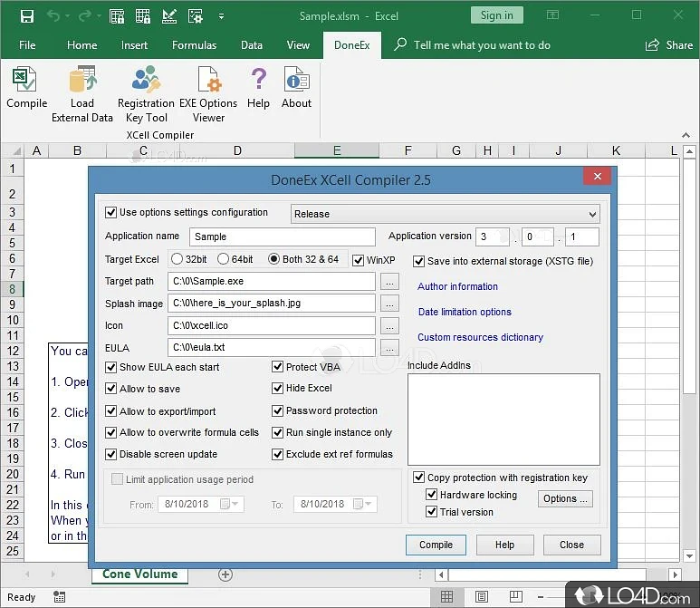Click the dialog Compile button
The height and width of the screenshot is (608, 700).
tap(436, 545)
